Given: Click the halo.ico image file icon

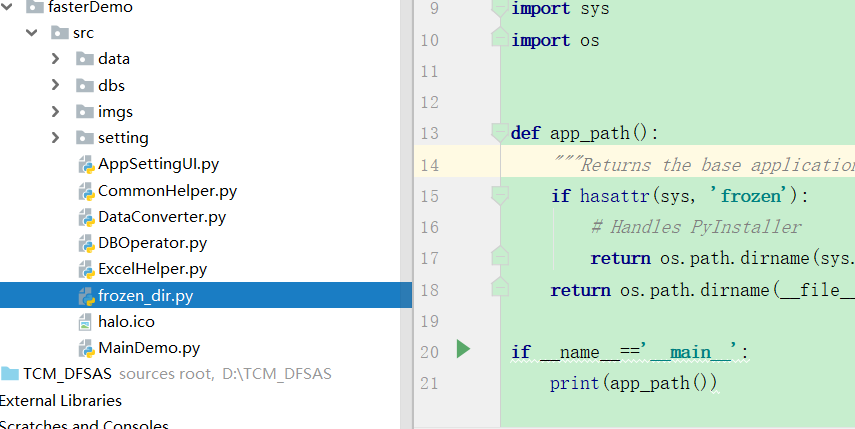Looking at the screenshot, I should (85, 322).
